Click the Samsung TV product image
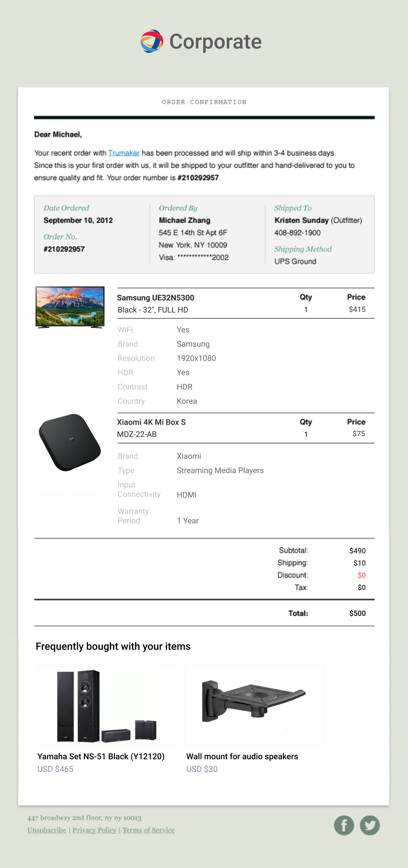The height and width of the screenshot is (868, 408). (x=70, y=307)
